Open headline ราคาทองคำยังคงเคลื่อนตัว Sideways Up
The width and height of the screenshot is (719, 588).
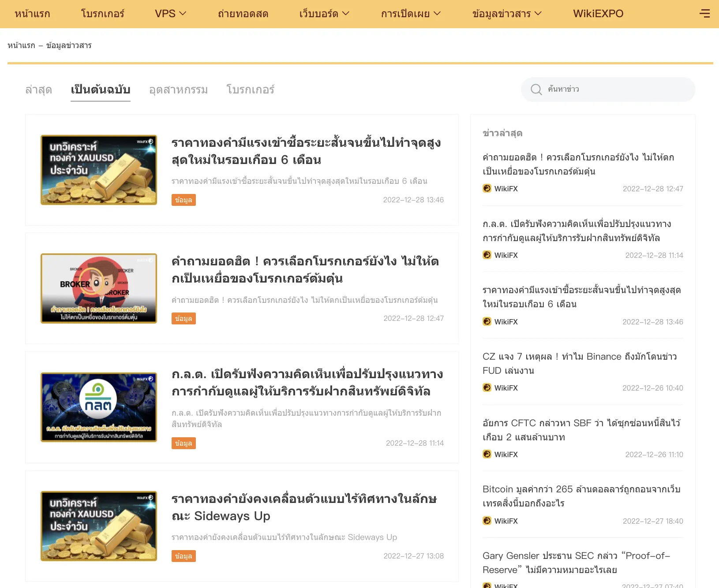pos(304,507)
